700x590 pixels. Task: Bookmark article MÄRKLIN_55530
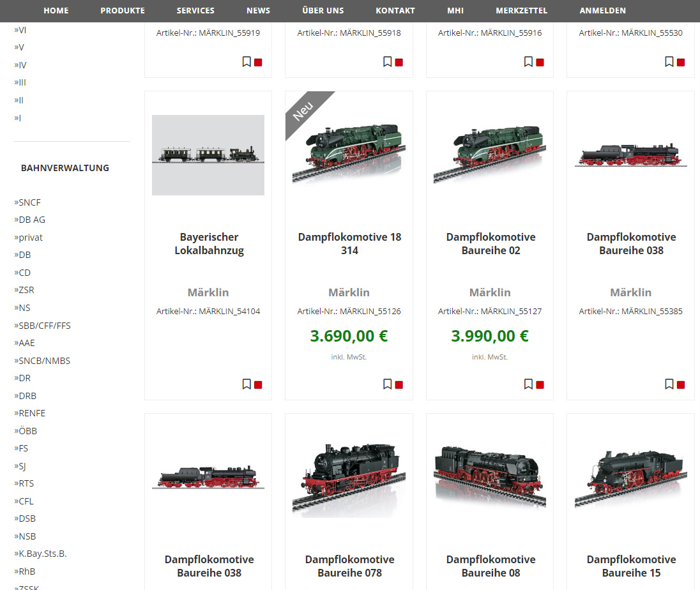tap(669, 61)
